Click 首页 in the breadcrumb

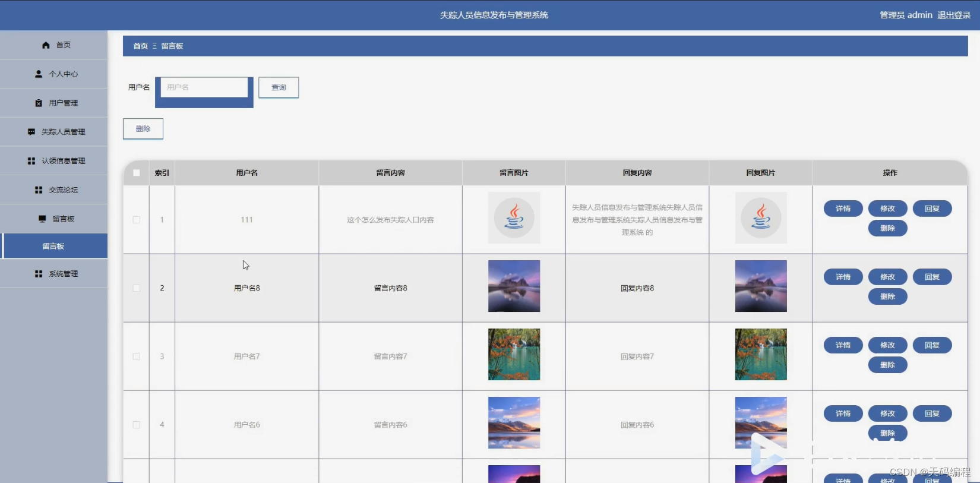[x=141, y=46]
